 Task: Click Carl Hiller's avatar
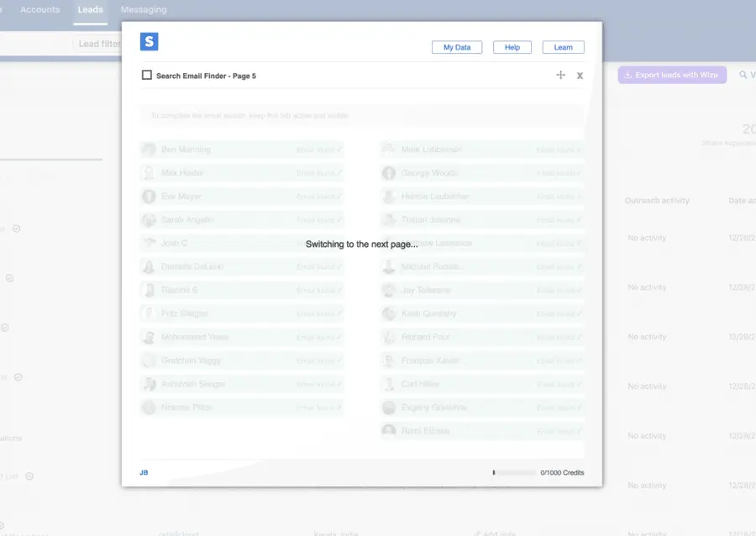(x=389, y=384)
